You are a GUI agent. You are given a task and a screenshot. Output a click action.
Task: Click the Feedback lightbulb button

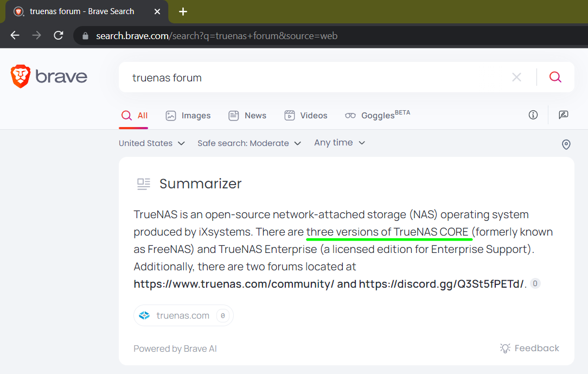click(x=529, y=348)
